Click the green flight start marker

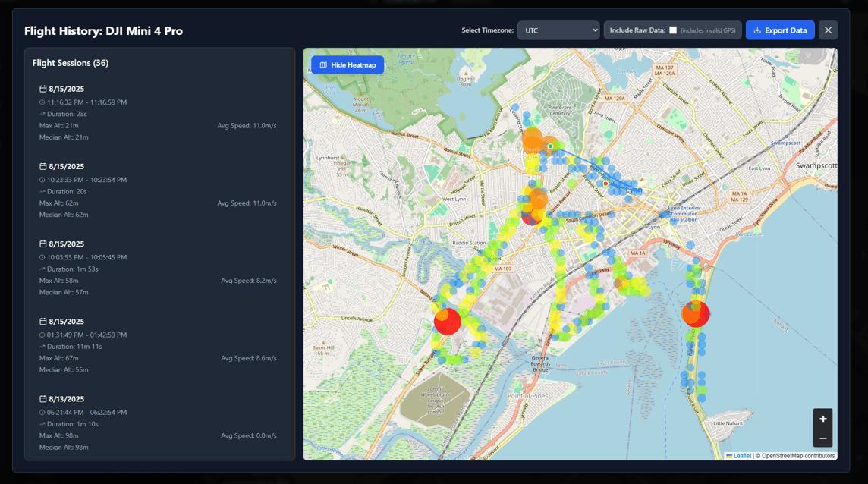tap(550, 146)
